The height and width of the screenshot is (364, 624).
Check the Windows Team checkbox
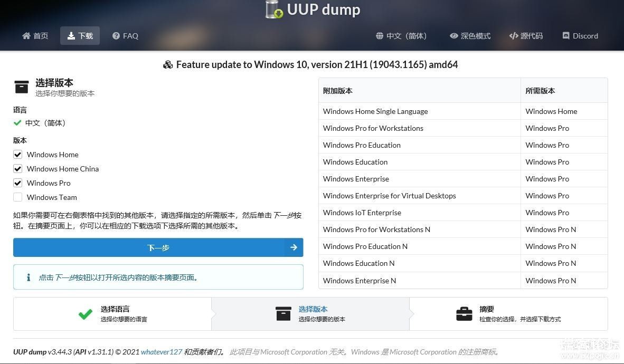pyautogui.click(x=17, y=197)
